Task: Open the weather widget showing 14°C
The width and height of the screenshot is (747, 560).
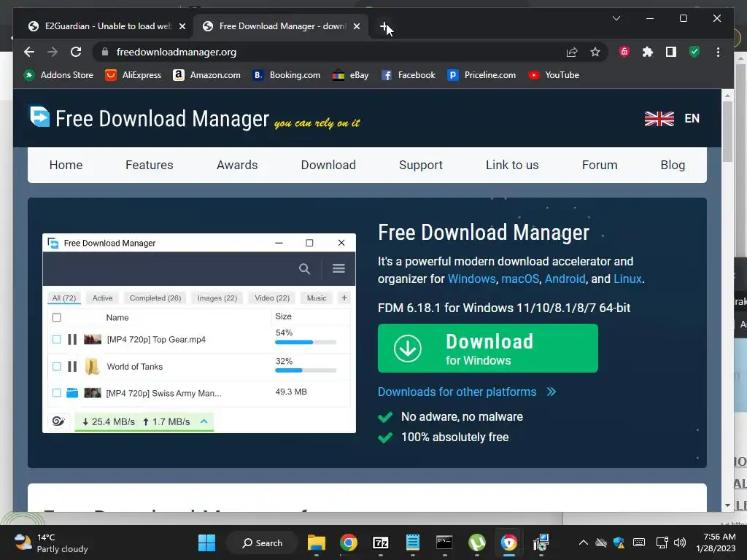Action: coord(51,542)
